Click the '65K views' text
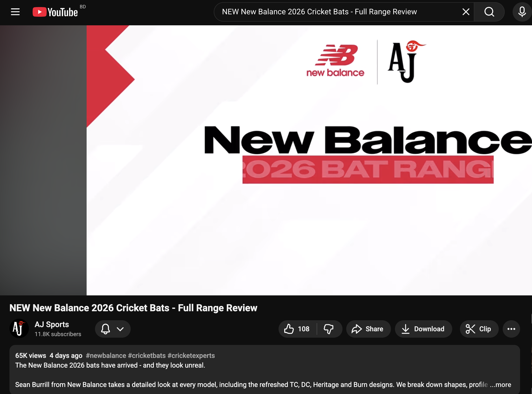This screenshot has width=532, height=394. coord(31,356)
